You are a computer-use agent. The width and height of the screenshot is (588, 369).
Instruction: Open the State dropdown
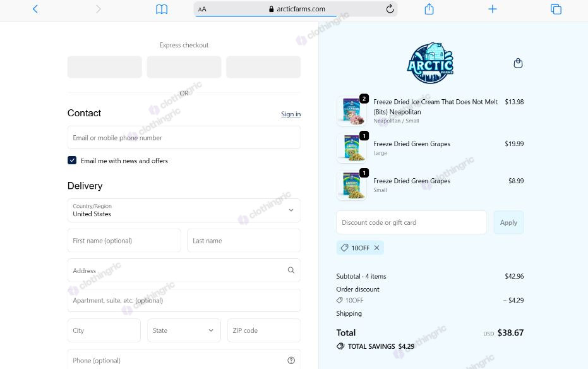[184, 330]
